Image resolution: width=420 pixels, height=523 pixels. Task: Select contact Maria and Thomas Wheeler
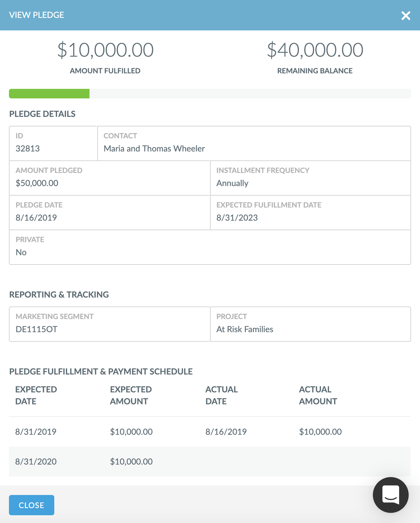[154, 148]
